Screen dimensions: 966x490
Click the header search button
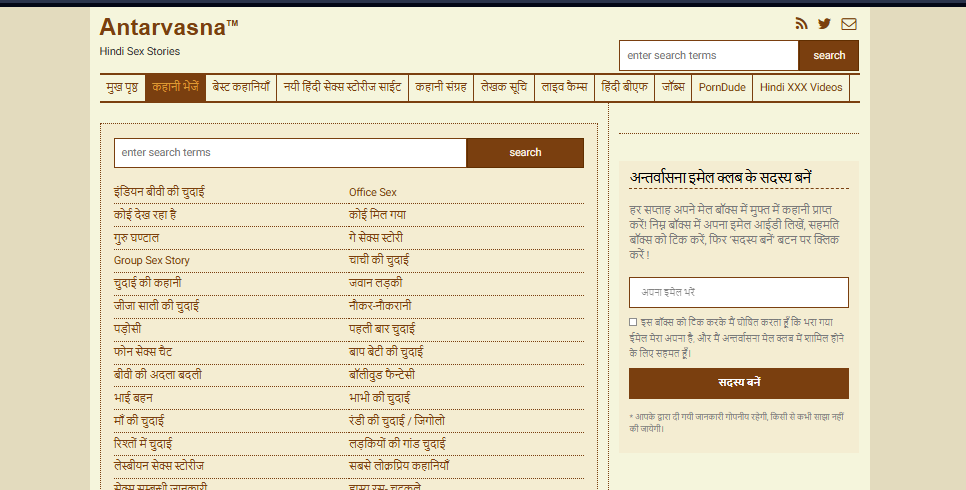pyautogui.click(x=829, y=55)
